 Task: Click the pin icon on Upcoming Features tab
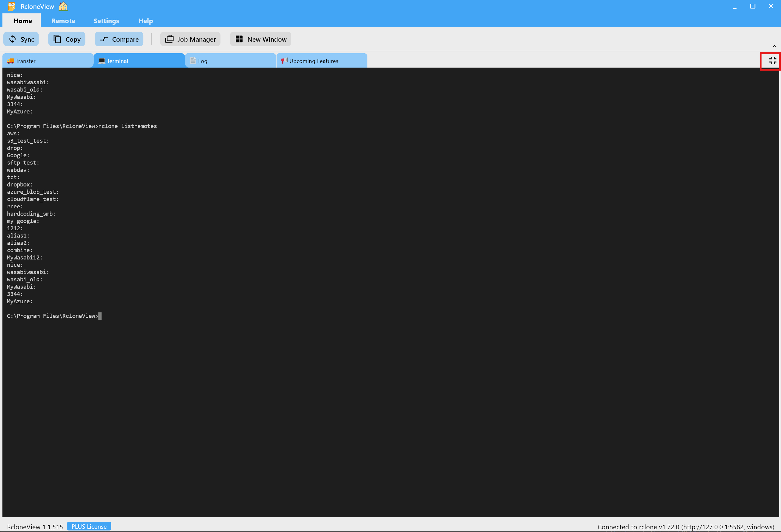[284, 61]
